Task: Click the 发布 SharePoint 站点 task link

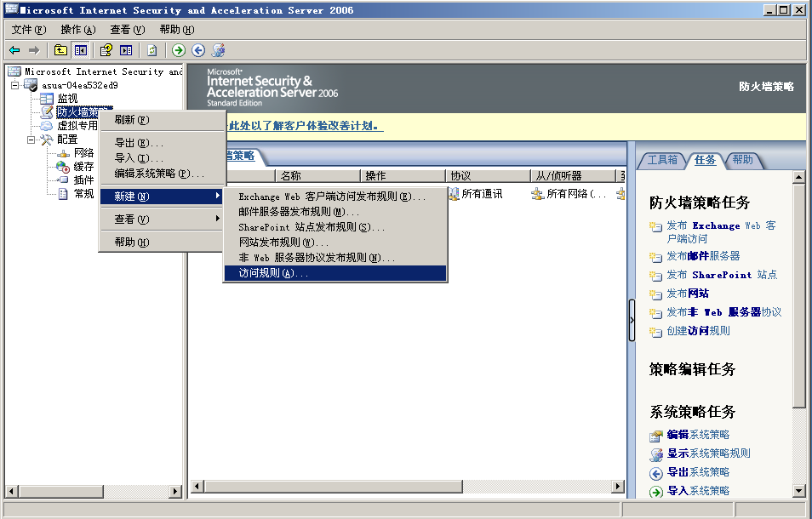Action: click(722, 275)
